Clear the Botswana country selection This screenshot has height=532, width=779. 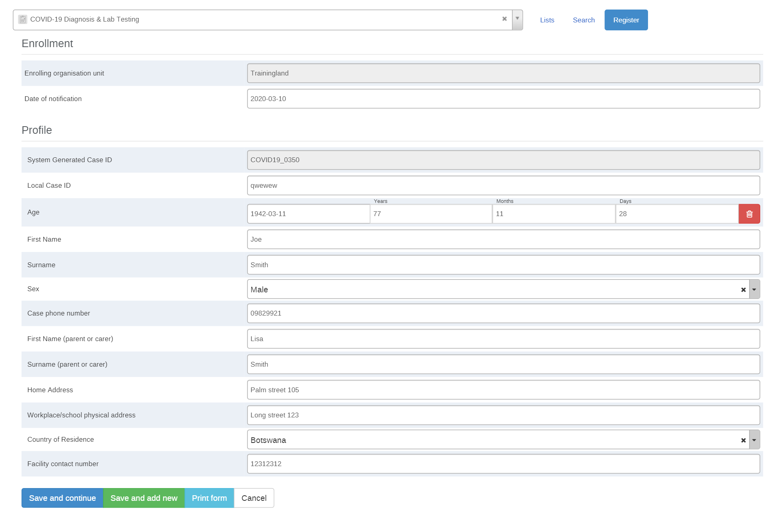(743, 440)
